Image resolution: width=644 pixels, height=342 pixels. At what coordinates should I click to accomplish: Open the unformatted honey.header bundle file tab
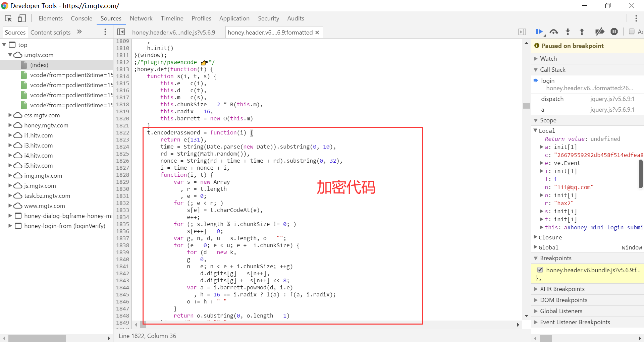tap(174, 33)
